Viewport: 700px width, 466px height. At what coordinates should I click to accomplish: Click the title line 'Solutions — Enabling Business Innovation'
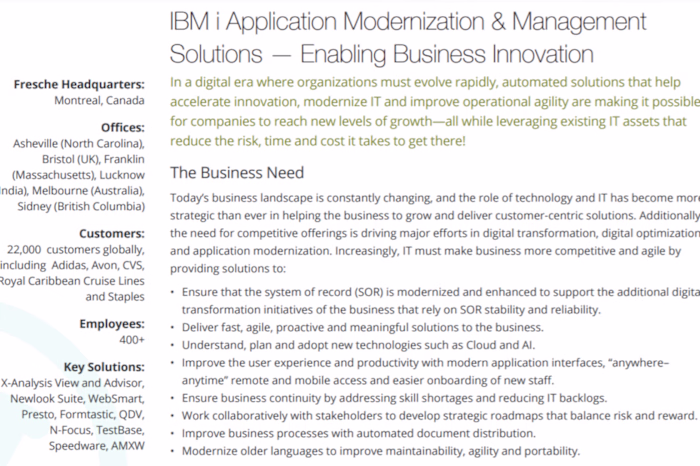point(382,54)
